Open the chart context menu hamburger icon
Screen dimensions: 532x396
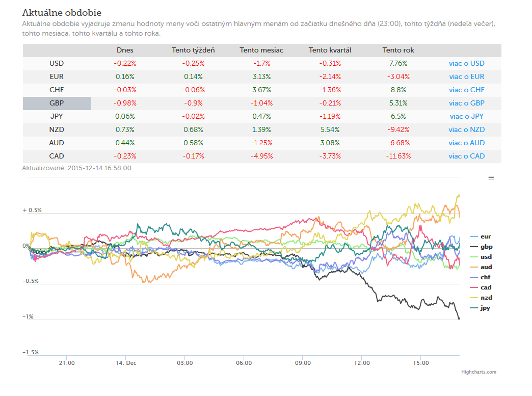point(491,178)
